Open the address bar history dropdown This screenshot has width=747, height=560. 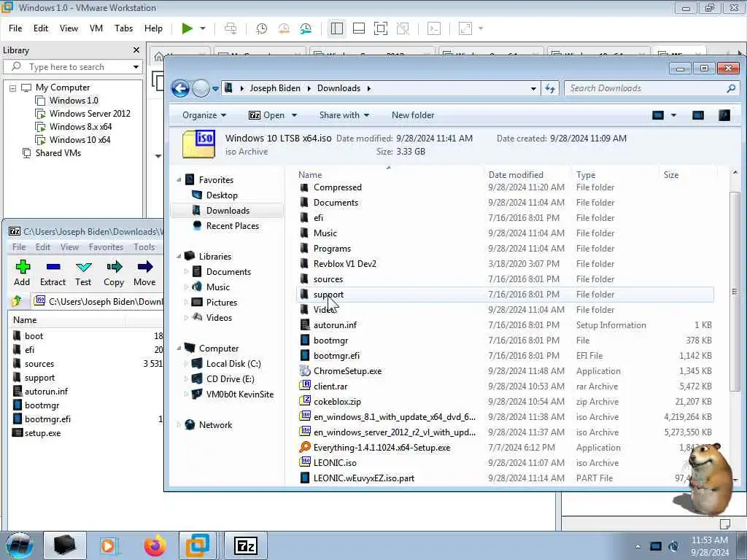click(533, 88)
